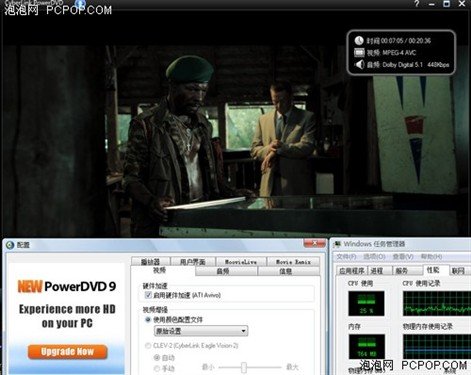The image size is (471, 375).
Task: Click the PowerDVD help question mark icon
Action: tap(417, 4)
